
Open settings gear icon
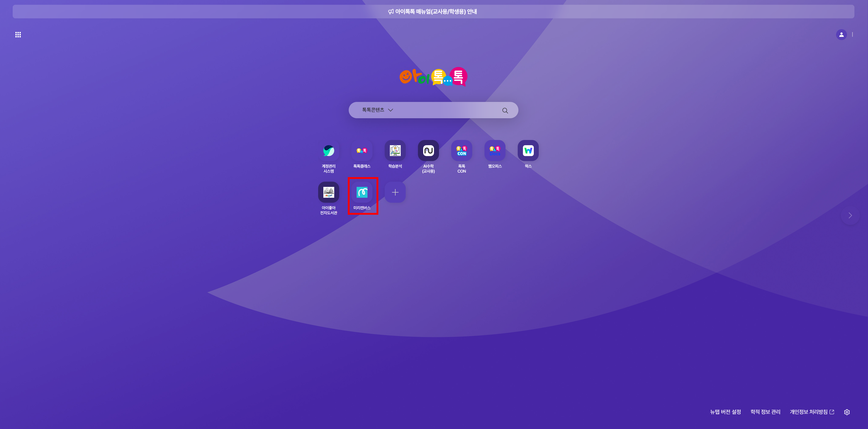point(847,412)
